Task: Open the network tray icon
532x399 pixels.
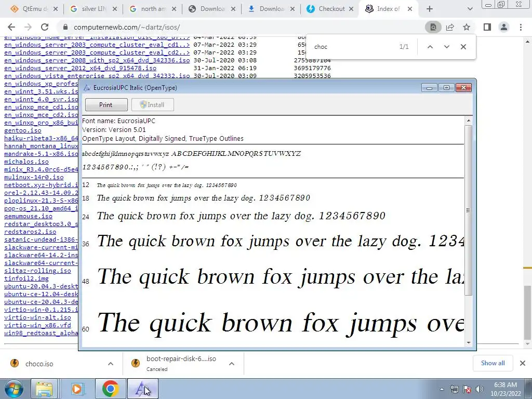Action: click(x=454, y=389)
